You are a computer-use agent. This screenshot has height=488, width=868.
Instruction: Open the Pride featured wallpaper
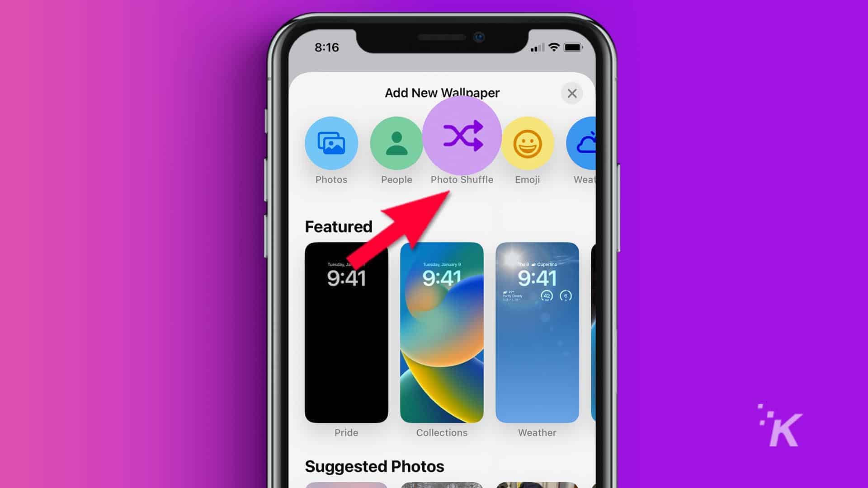click(346, 333)
